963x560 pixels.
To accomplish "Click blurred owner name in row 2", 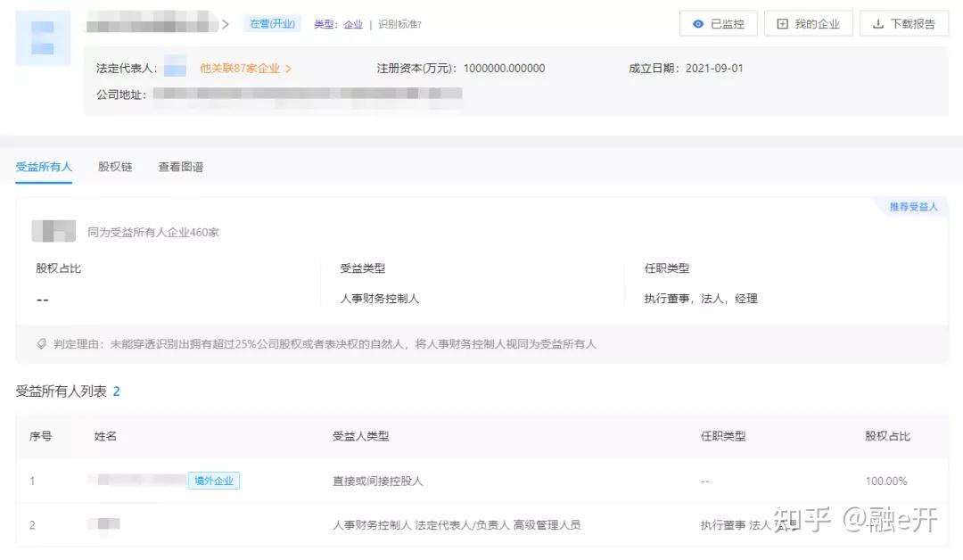I will pyautogui.click(x=104, y=523).
